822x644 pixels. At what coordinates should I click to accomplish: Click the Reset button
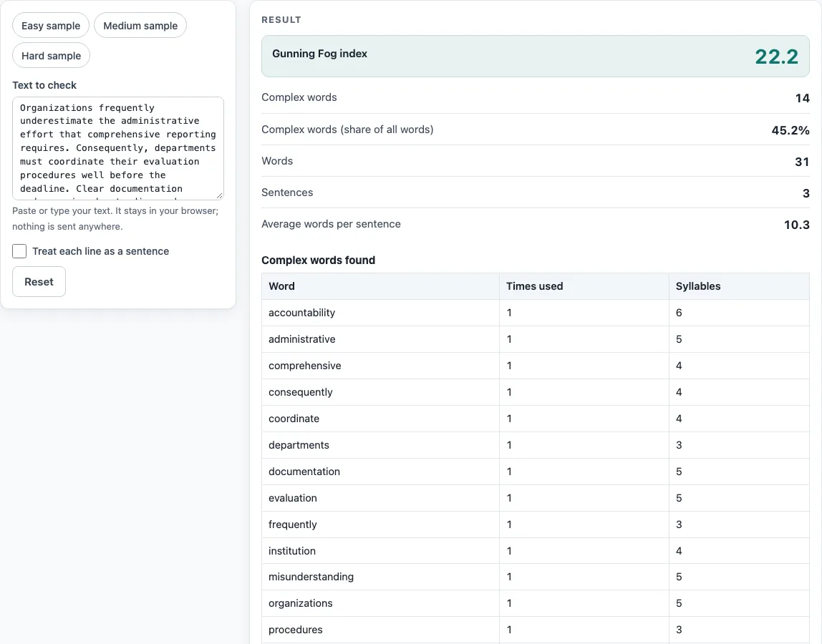coord(39,281)
